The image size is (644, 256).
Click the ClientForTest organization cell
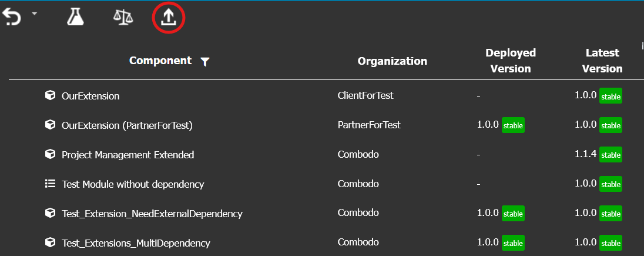[365, 95]
